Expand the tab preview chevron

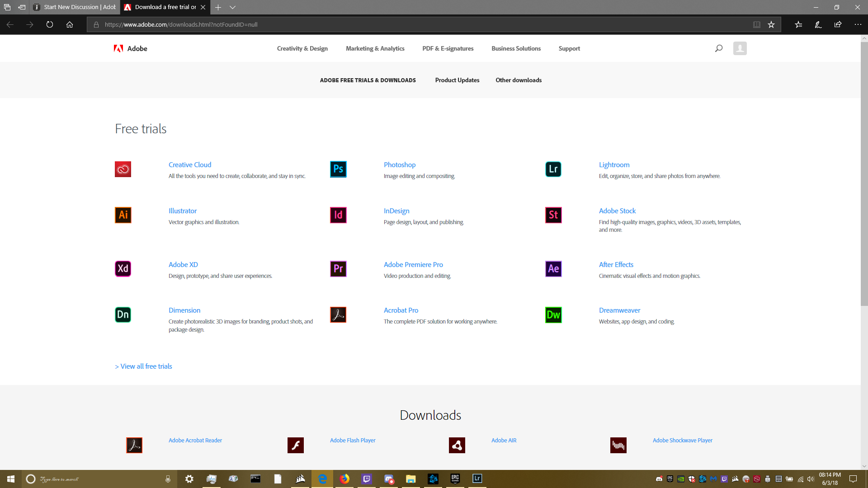pyautogui.click(x=232, y=7)
